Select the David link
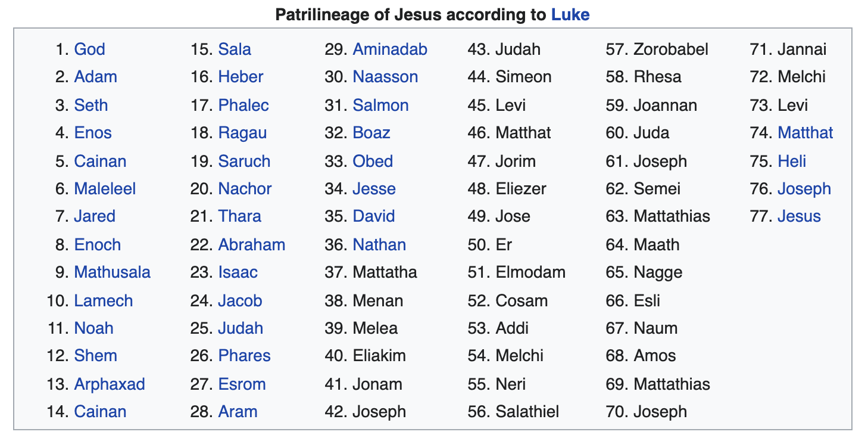This screenshot has height=441, width=868. tap(374, 216)
